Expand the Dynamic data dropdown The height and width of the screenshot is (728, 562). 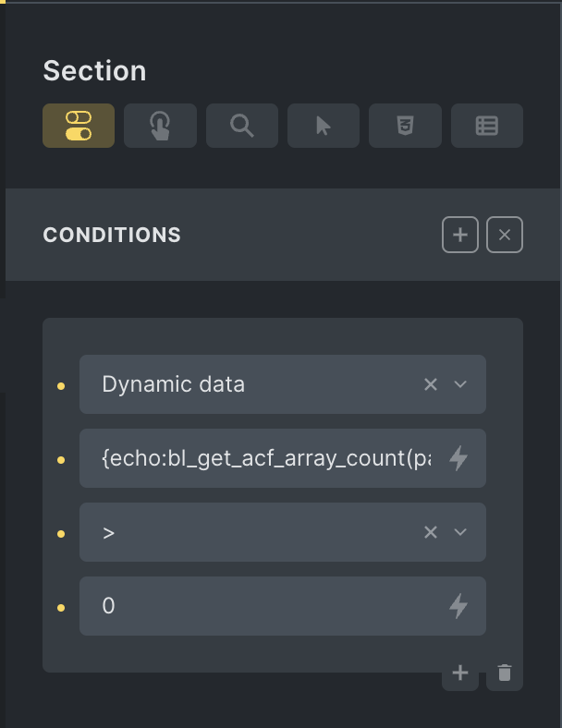point(460,384)
